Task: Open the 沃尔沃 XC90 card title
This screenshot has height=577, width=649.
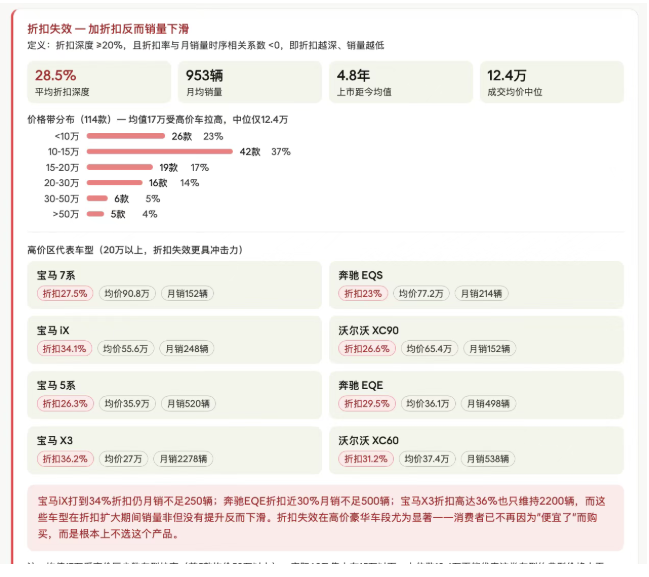Action: pos(368,330)
